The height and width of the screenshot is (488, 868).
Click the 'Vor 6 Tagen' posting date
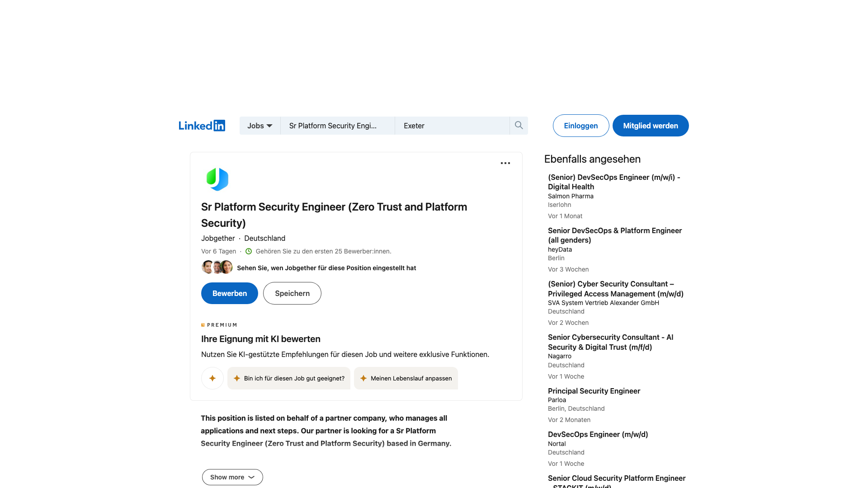(x=219, y=251)
